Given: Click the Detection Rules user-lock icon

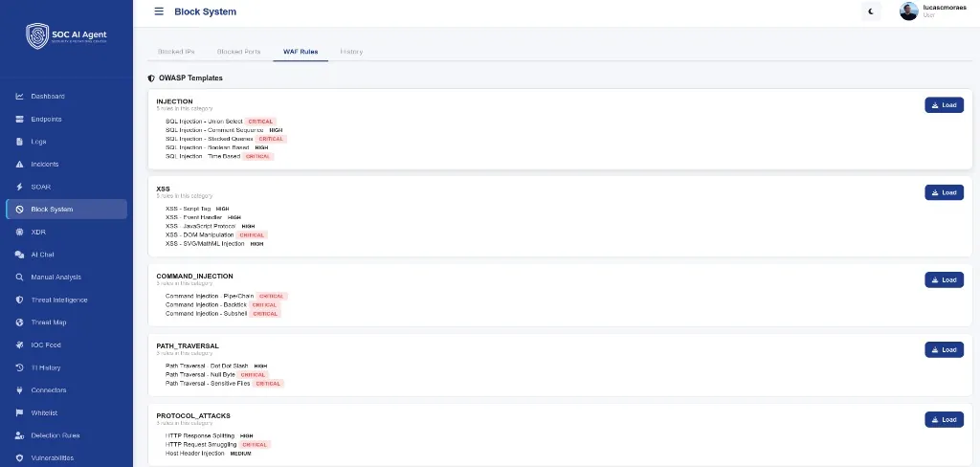Looking at the screenshot, I should 19,435.
